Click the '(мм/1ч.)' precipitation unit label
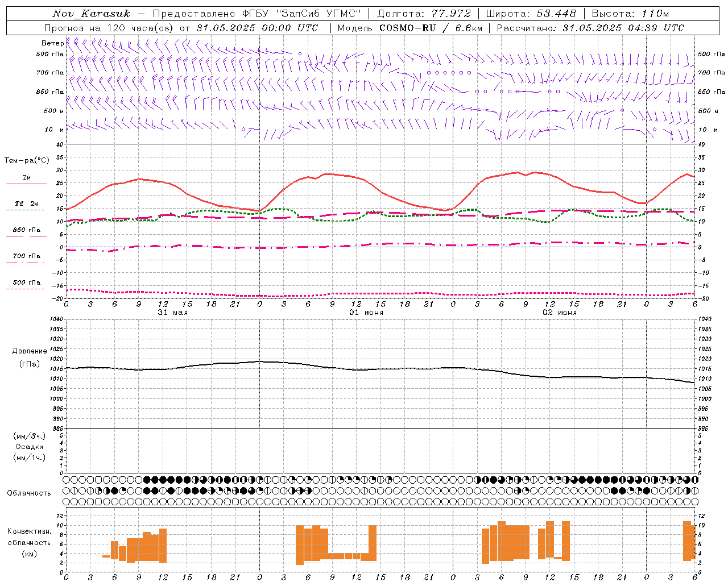728x582 pixels. pos(30,458)
